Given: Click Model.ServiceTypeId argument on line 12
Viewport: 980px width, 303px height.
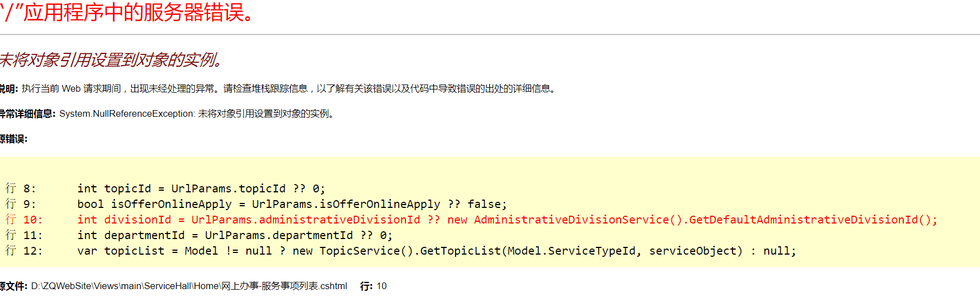Looking at the screenshot, I should pyautogui.click(x=592, y=251).
